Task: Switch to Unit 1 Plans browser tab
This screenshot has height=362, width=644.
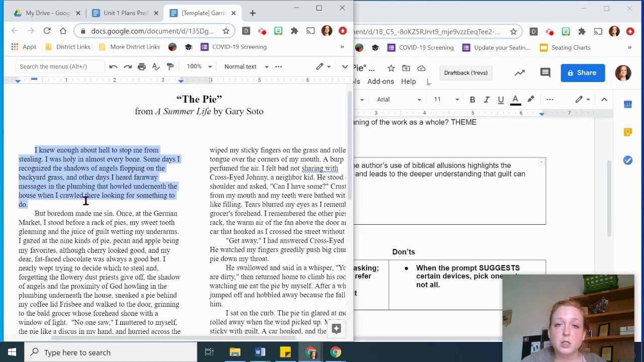Action: 126,13
